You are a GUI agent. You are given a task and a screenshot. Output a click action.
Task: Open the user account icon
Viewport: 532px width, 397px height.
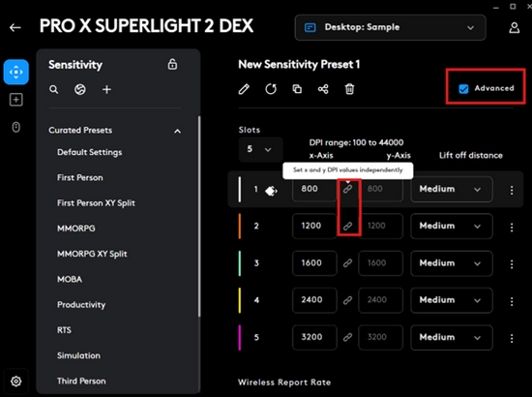(515, 27)
